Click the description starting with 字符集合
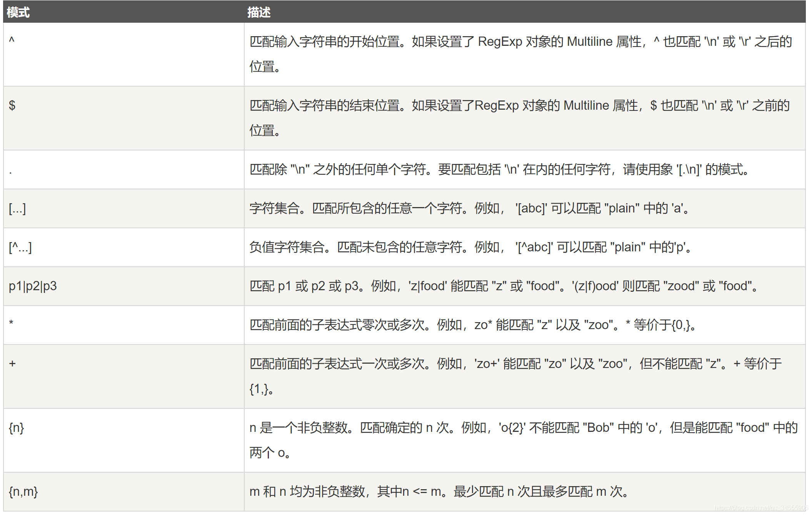The width and height of the screenshot is (812, 515). [469, 208]
